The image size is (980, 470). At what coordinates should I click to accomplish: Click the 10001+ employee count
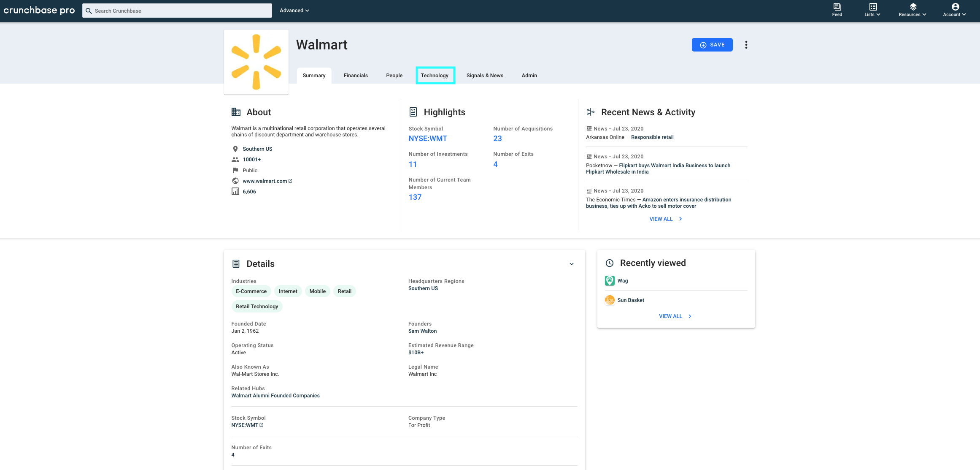click(x=251, y=160)
